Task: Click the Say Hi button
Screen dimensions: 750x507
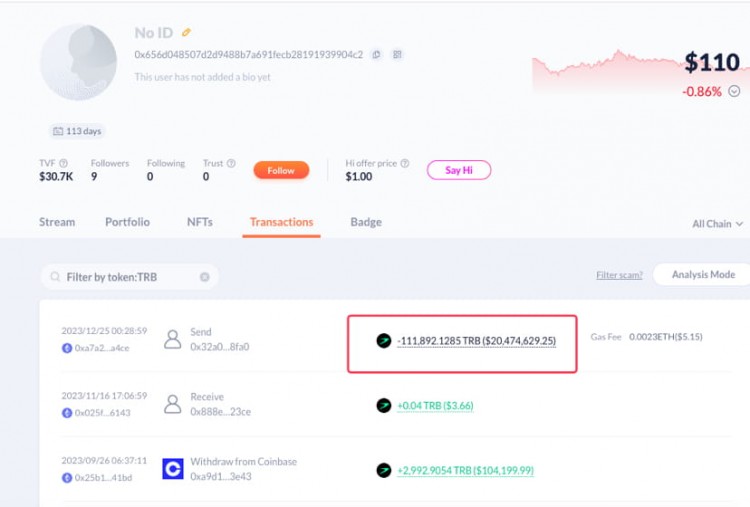Action: pos(459,170)
